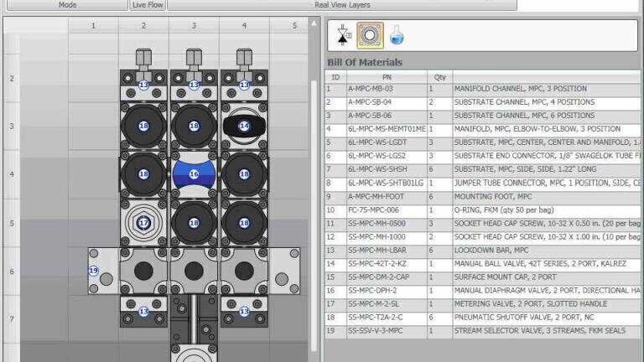
Task: Select BOM row FC-75-MPC-006
Action: tap(483, 210)
